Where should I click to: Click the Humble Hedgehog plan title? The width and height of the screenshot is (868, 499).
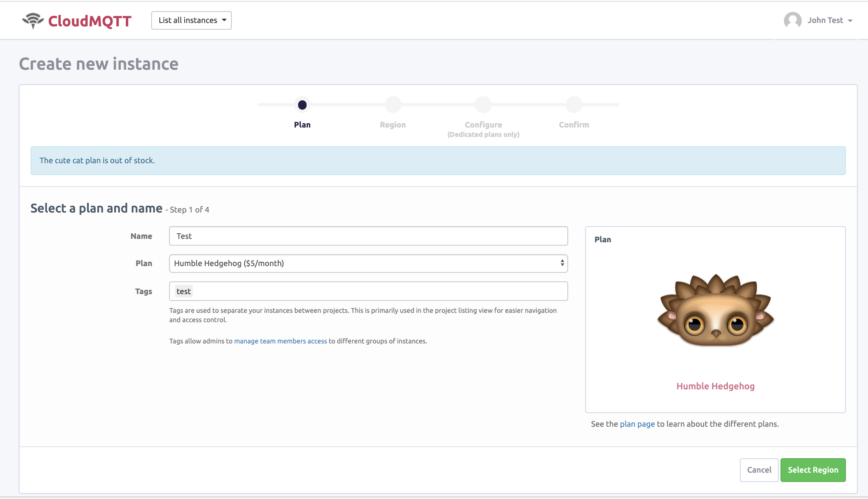point(716,386)
